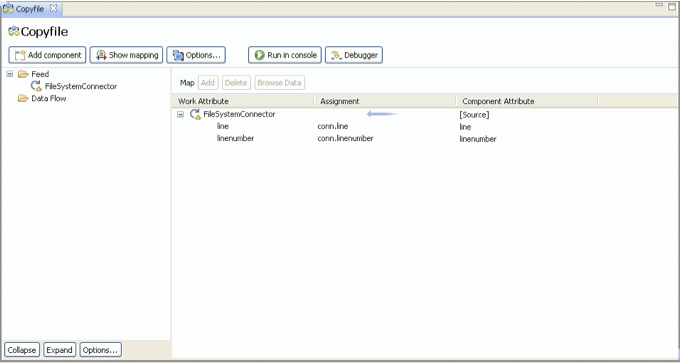Click the Assignment column header
This screenshot has height=363, width=680.
click(x=385, y=101)
